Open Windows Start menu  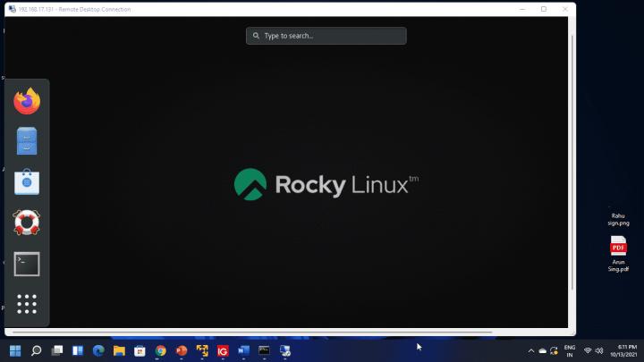coord(15,350)
